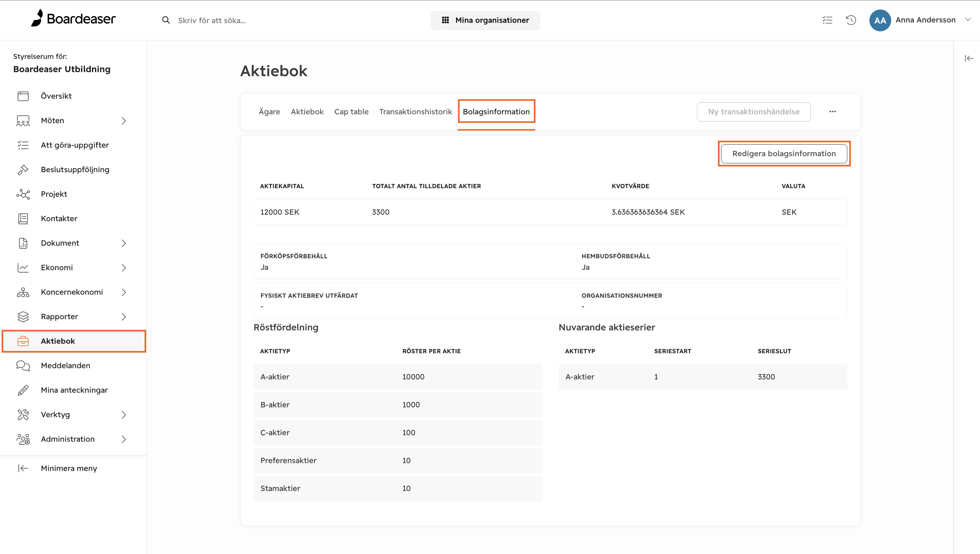Expand the Dokument submenu chevron

[x=124, y=243]
